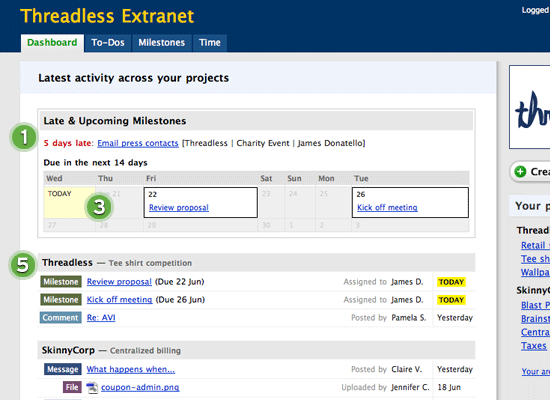Image resolution: width=550 pixels, height=400 pixels.
Task: Open the Dashboard tab
Action: (x=52, y=43)
